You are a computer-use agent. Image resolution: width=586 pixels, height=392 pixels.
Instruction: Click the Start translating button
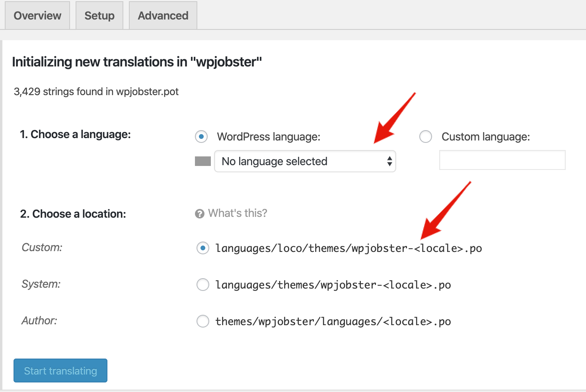tap(60, 371)
